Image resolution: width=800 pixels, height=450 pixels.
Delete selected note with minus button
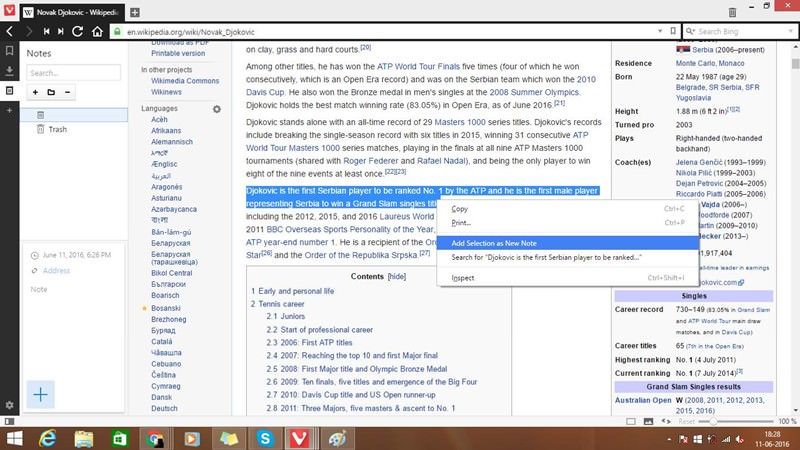(67, 92)
